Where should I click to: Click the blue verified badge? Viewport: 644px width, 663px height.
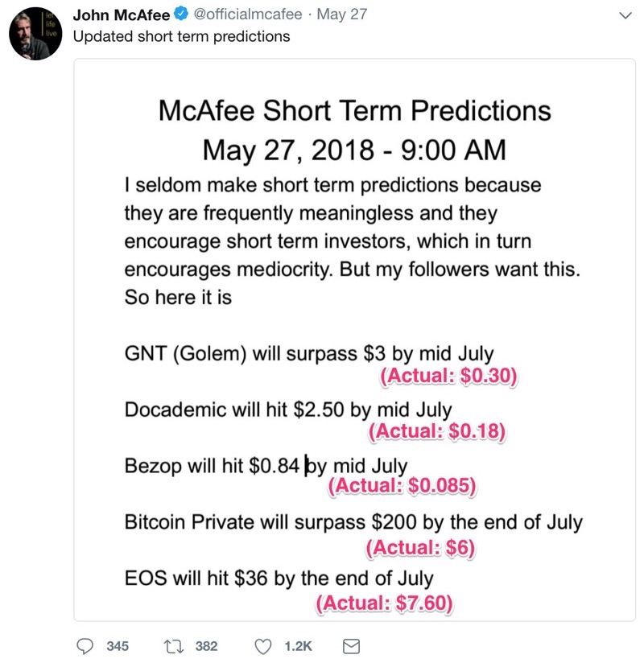181,14
